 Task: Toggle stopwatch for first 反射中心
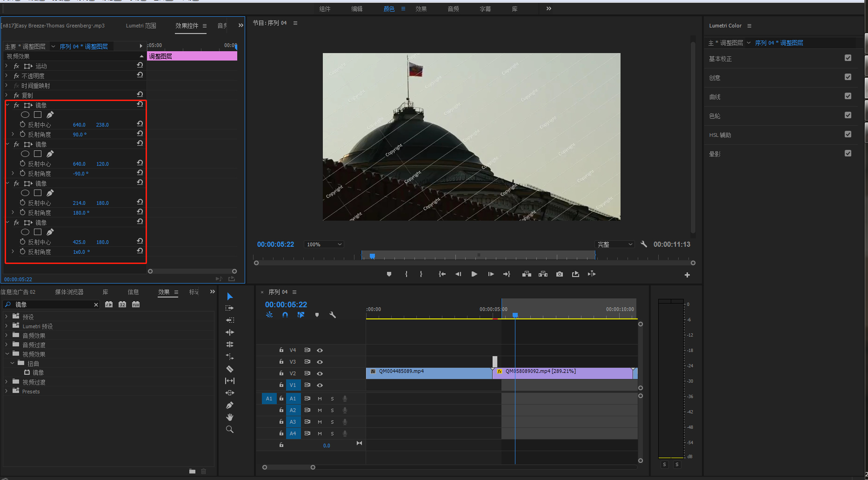click(22, 124)
